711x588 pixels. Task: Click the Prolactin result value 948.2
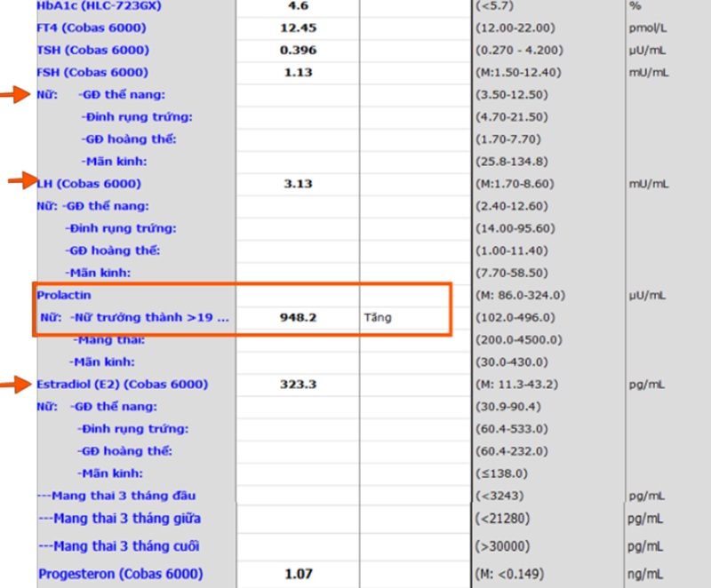[x=298, y=317]
